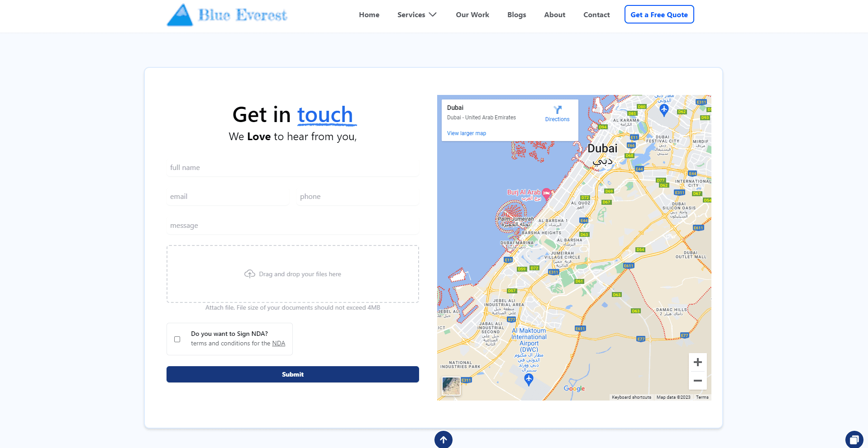868x448 pixels.
Task: Focus the full name field
Action: (x=293, y=168)
